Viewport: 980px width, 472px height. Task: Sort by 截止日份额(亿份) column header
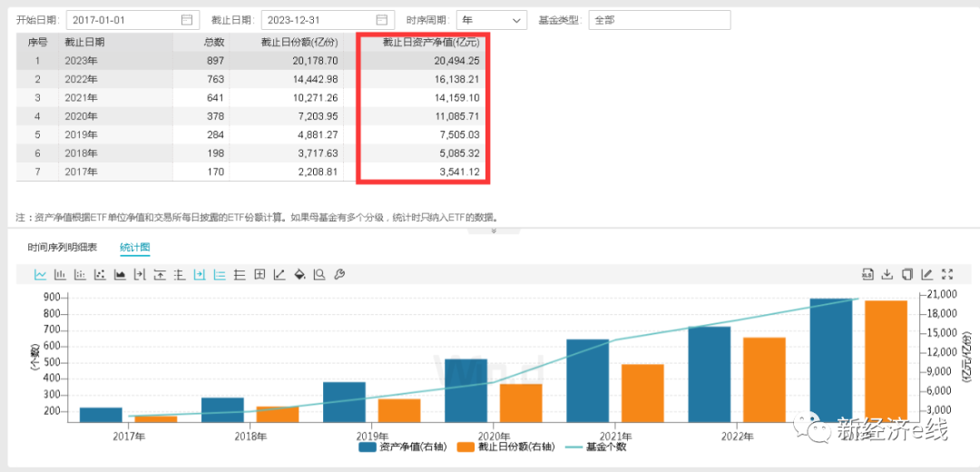pyautogui.click(x=299, y=42)
